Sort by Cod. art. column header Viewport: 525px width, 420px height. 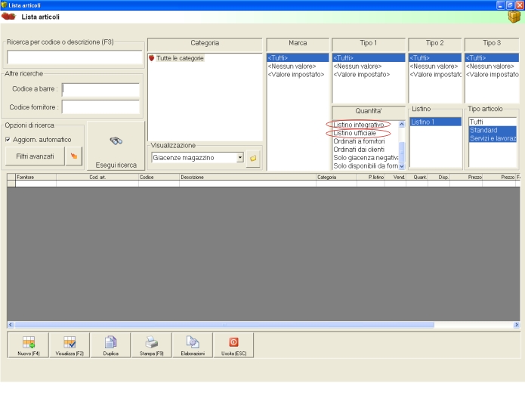coord(97,178)
